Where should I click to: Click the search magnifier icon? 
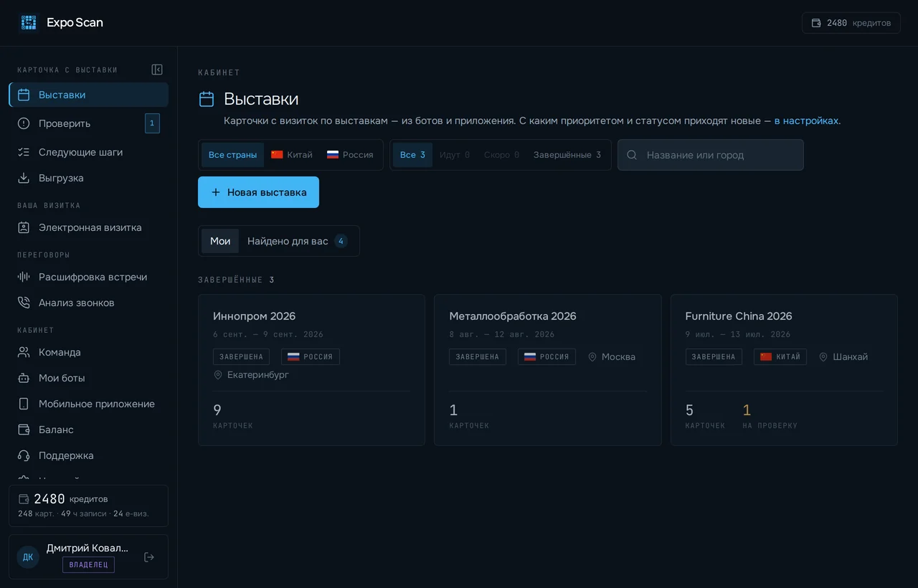click(632, 155)
